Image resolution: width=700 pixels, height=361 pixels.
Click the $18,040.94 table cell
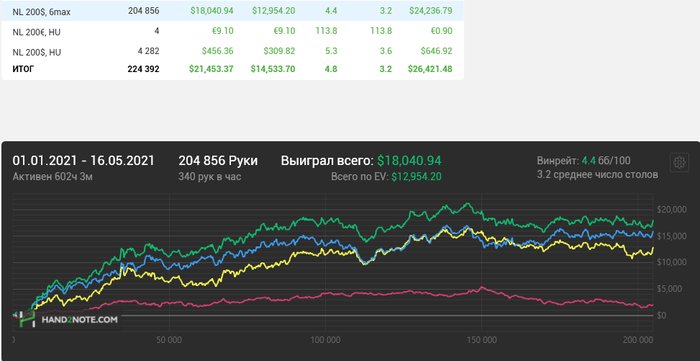tap(212, 11)
